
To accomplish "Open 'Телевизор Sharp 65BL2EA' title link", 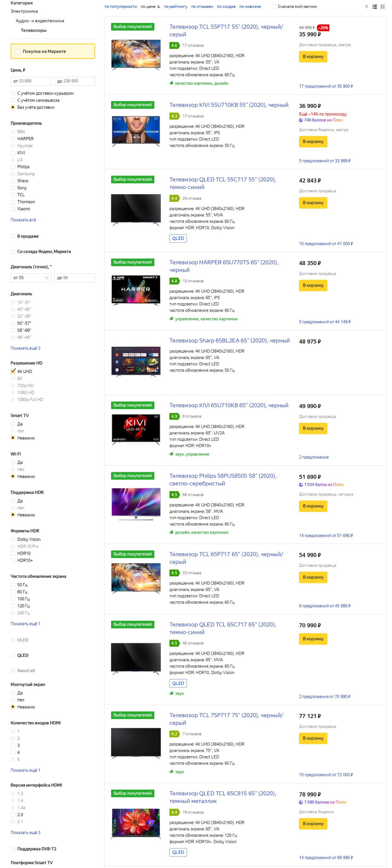I will click(x=229, y=341).
